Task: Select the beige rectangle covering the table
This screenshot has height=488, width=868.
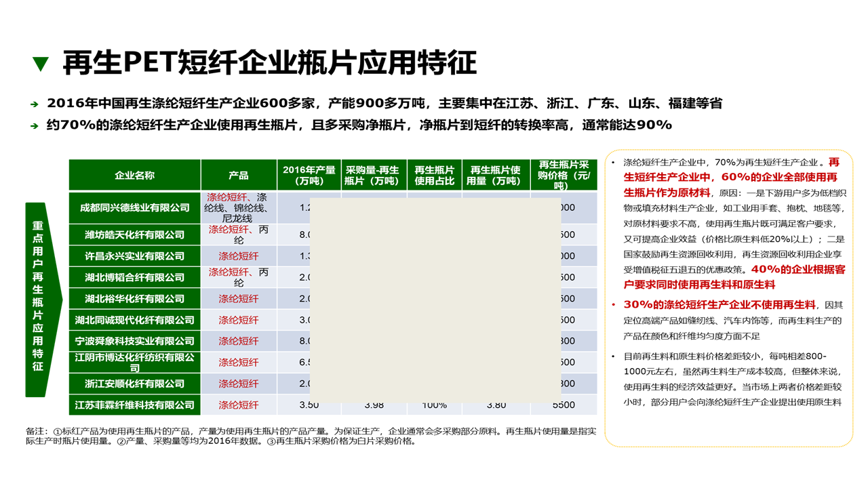Action: pyautogui.click(x=435, y=296)
